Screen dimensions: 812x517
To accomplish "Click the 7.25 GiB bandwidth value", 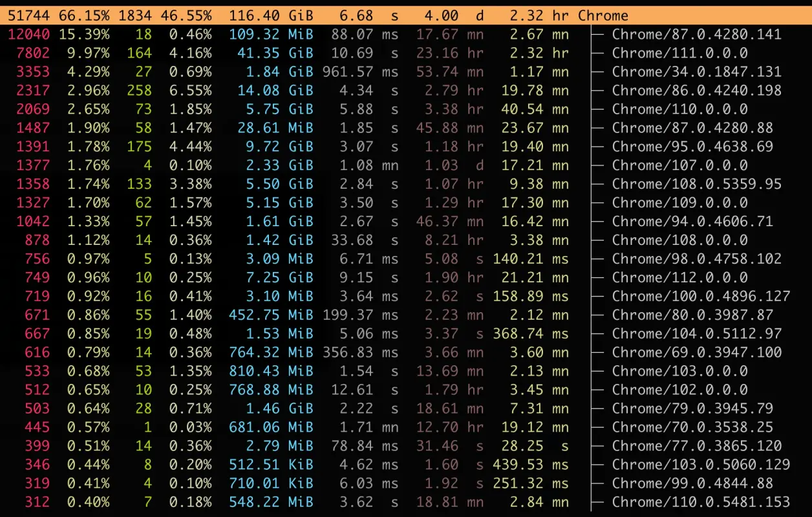I will pyautogui.click(x=281, y=278).
